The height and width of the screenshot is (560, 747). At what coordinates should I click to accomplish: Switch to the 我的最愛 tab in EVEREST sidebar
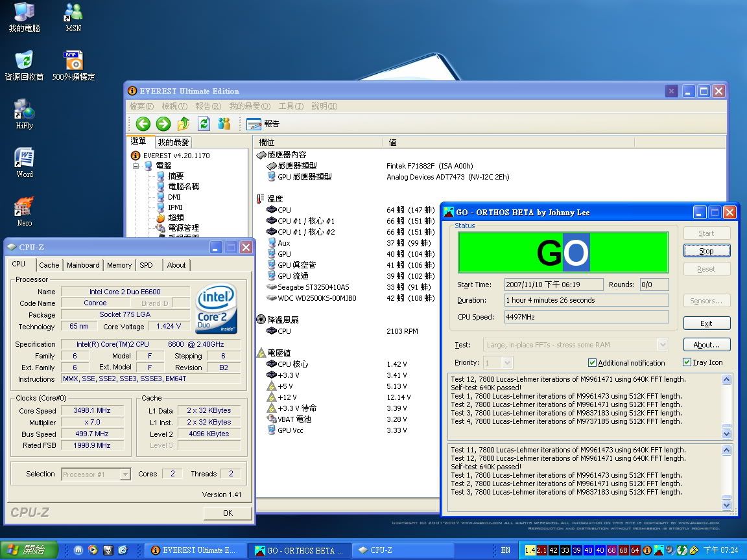pyautogui.click(x=173, y=142)
